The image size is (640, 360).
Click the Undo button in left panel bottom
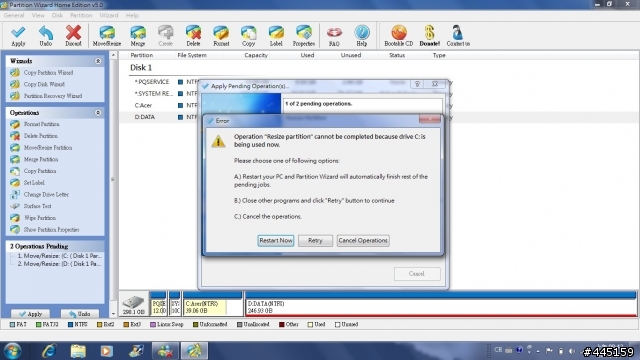[80, 314]
